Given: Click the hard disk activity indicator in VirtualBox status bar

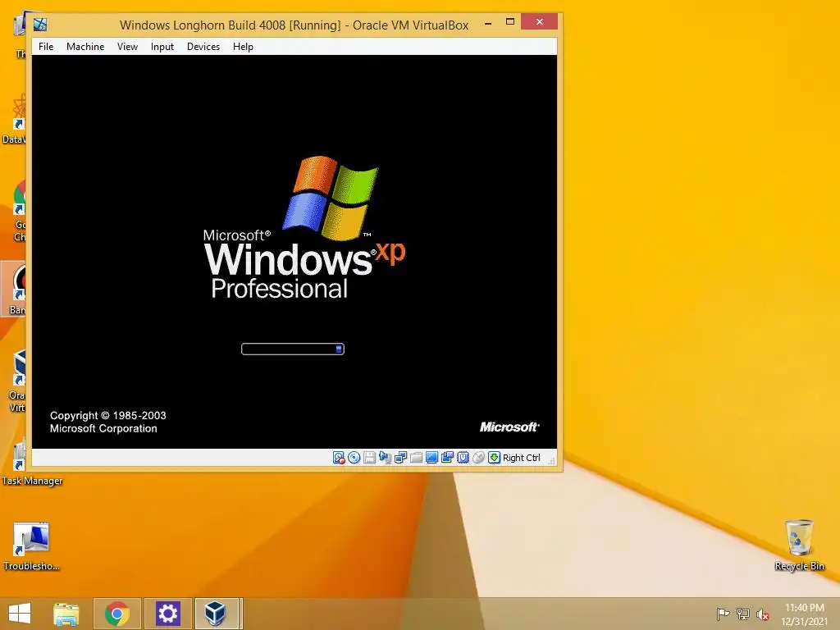Looking at the screenshot, I should tap(339, 458).
